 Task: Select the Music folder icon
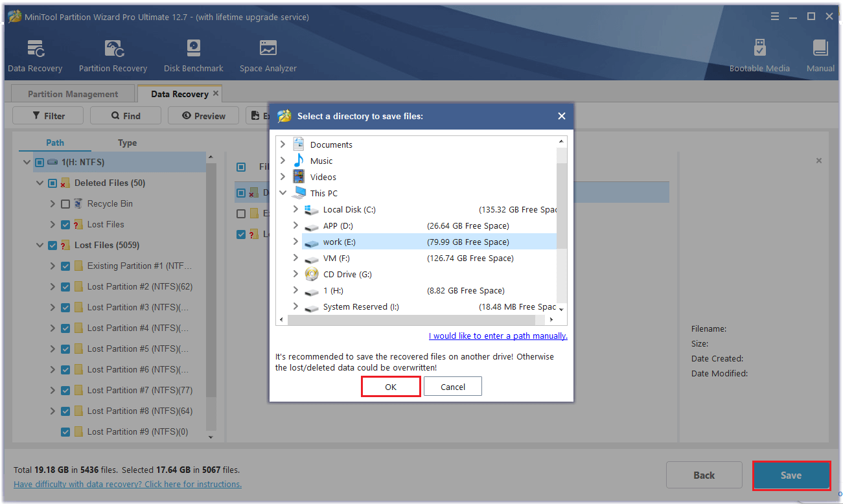tap(299, 161)
